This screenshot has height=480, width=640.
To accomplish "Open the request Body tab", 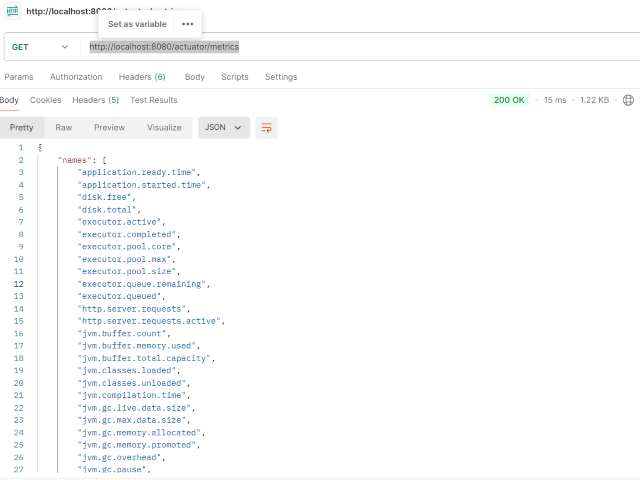I will click(x=195, y=77).
